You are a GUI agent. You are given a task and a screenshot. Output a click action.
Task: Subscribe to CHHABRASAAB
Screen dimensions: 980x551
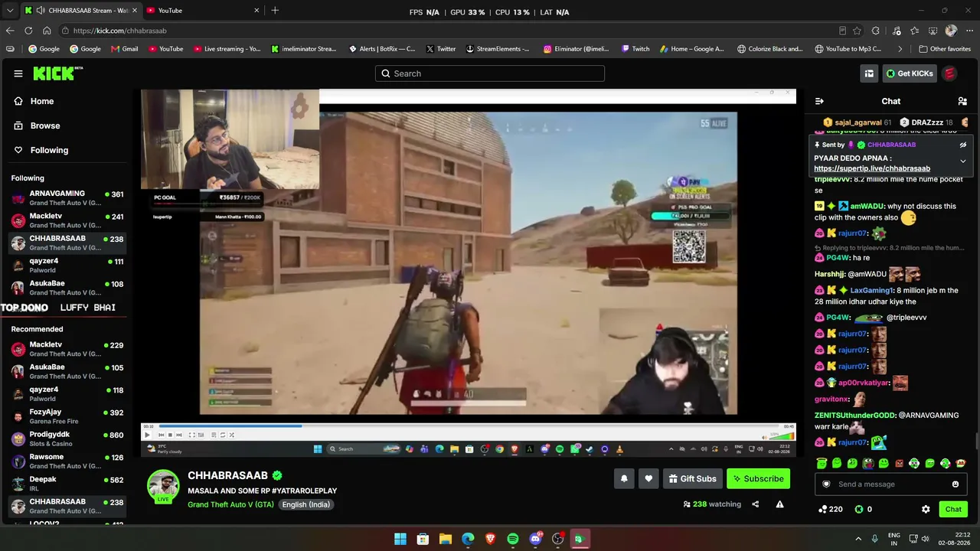click(x=758, y=479)
